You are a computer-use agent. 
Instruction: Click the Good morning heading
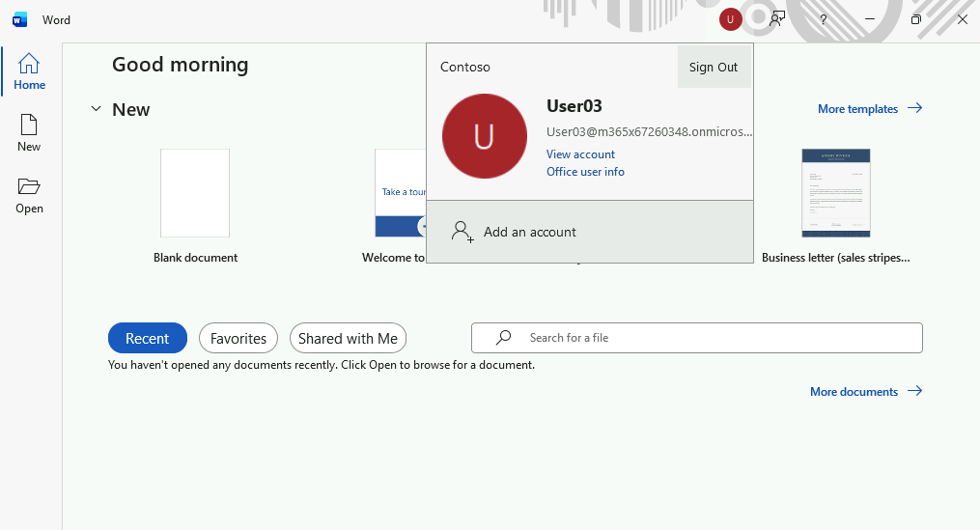tap(180, 65)
